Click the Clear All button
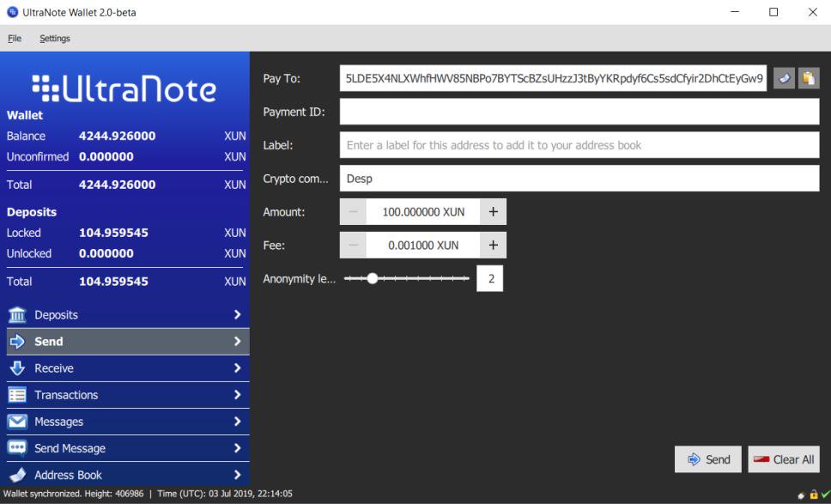 click(783, 459)
